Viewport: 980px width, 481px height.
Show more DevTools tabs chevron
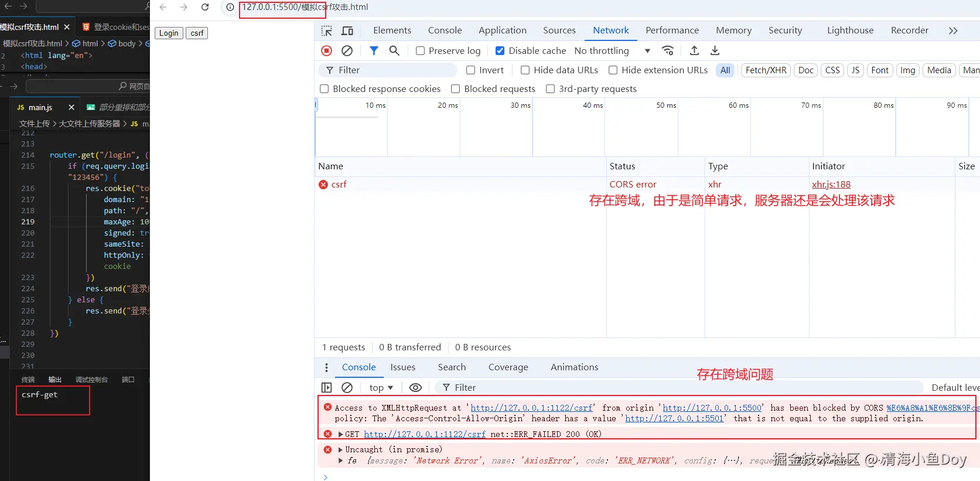pyautogui.click(x=953, y=30)
